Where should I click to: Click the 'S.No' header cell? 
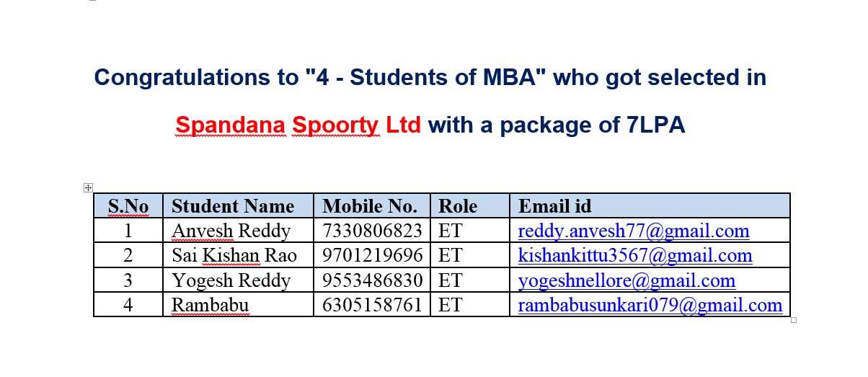(x=128, y=206)
